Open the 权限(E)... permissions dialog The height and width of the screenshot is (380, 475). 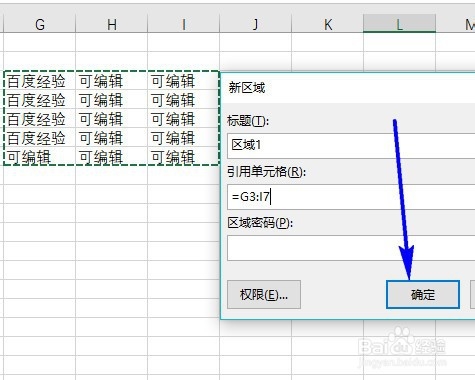coord(264,295)
